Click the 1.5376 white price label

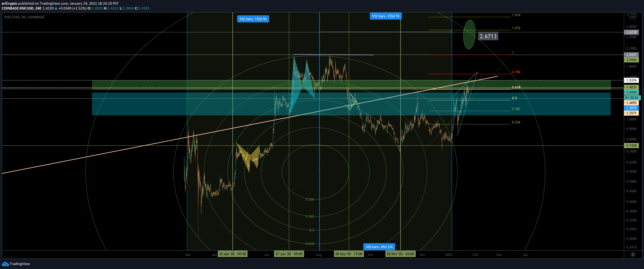(x=631, y=80)
